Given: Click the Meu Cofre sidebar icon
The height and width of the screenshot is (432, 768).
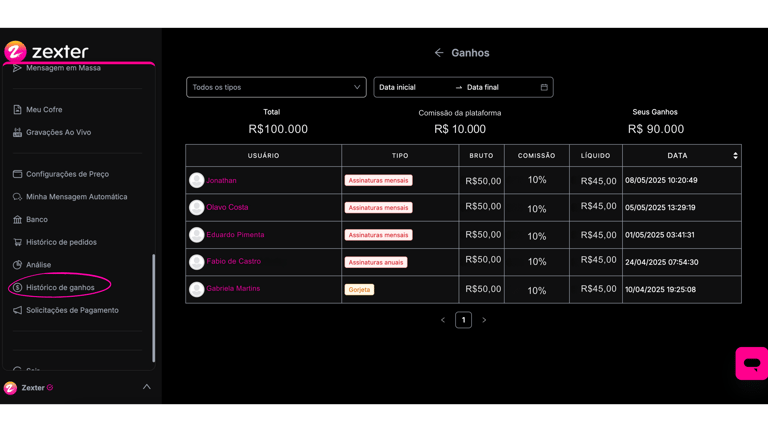Looking at the screenshot, I should [x=17, y=110].
